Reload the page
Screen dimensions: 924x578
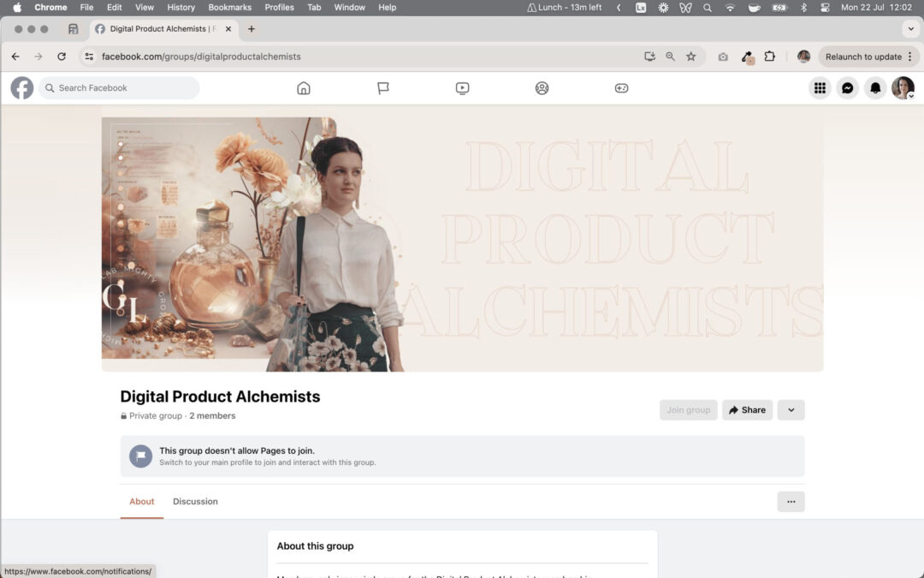62,57
